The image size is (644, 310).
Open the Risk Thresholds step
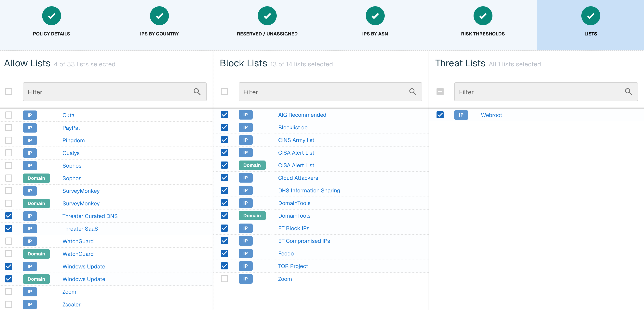point(483,34)
